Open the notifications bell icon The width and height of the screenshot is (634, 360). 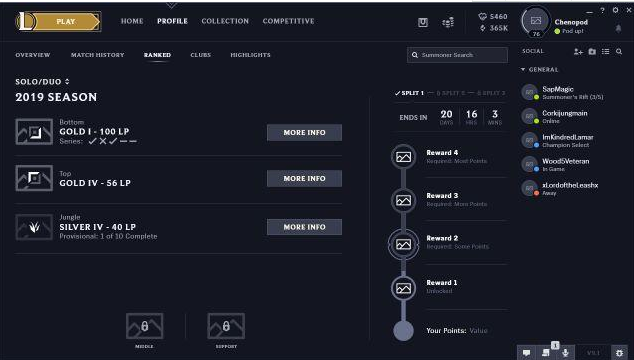pyautogui.click(x=618, y=28)
